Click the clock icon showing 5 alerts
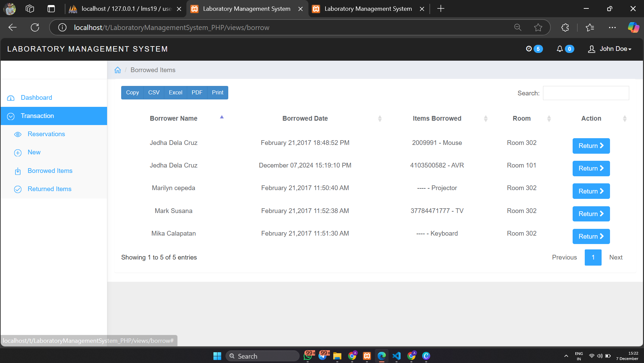The width and height of the screenshot is (644, 363). [529, 49]
